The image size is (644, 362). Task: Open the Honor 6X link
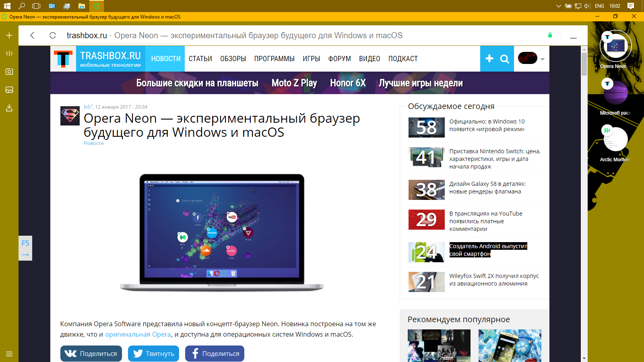[x=348, y=83]
